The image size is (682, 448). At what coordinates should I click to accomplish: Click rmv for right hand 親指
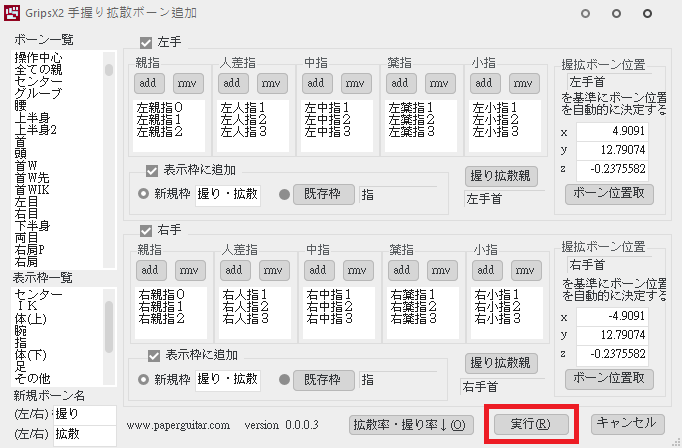(190, 270)
